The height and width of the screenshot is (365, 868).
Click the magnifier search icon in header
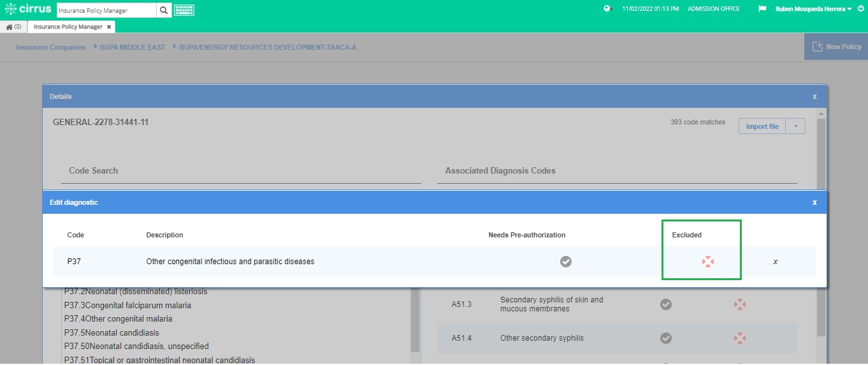coord(164,10)
